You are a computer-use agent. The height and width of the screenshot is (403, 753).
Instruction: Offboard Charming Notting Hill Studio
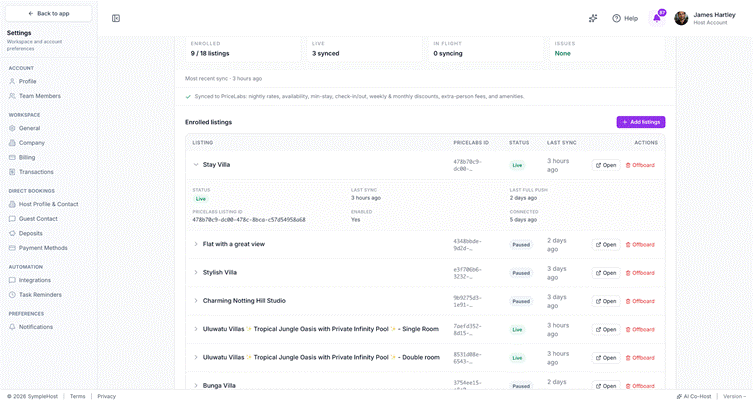(640, 301)
